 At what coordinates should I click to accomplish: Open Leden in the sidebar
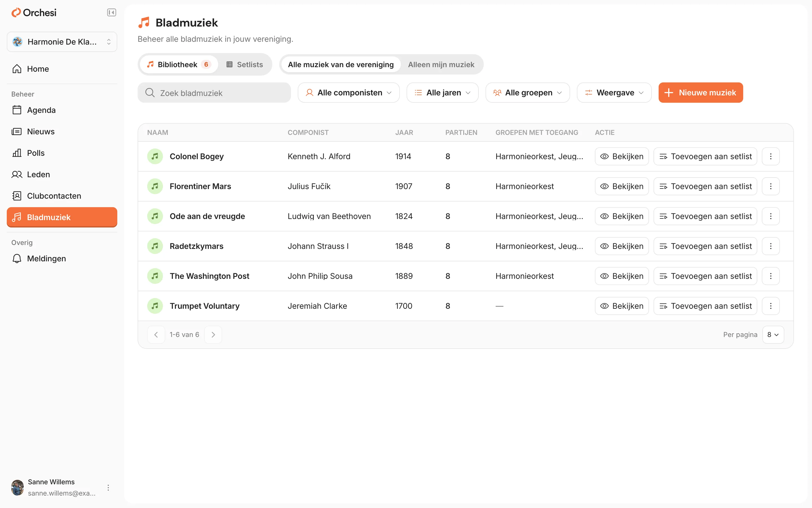(62, 174)
